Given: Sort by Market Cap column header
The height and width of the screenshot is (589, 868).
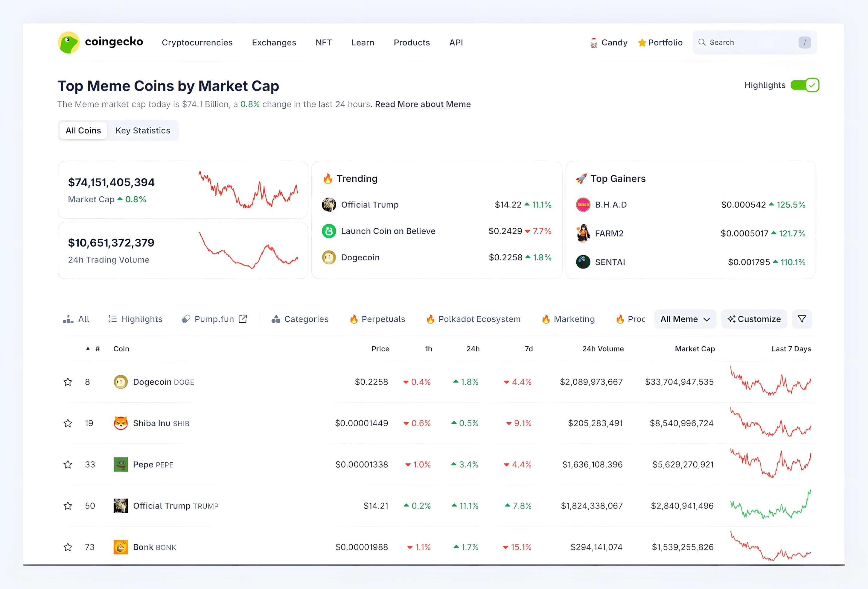Looking at the screenshot, I should tap(695, 349).
